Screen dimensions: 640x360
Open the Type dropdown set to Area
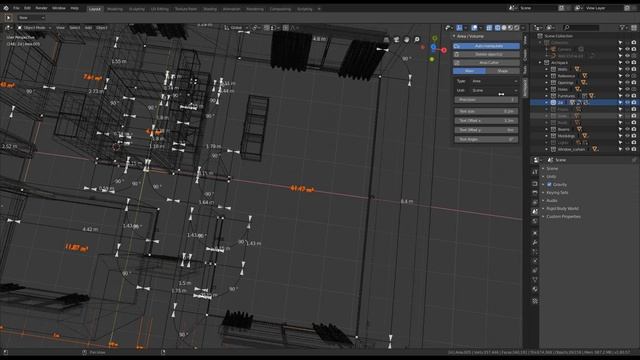click(495, 81)
